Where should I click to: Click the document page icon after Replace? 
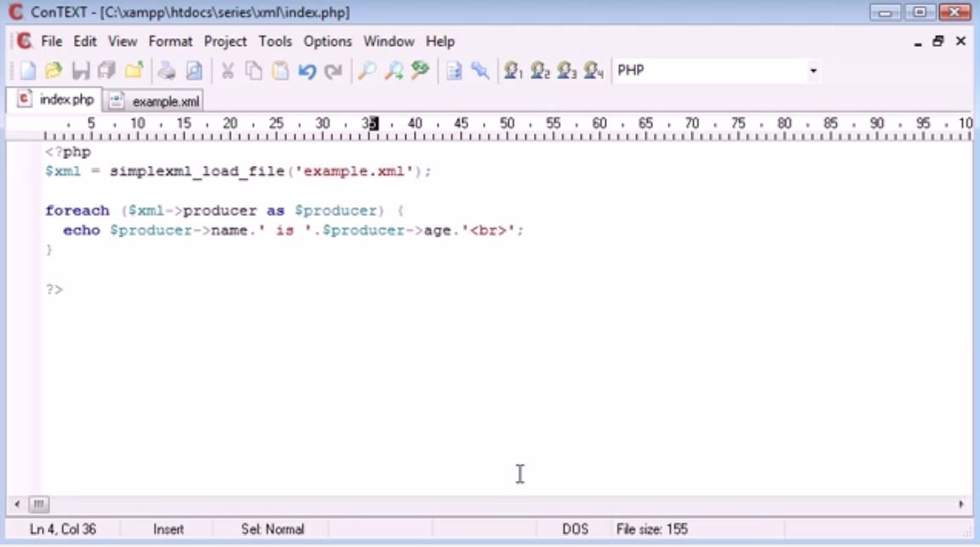[454, 71]
